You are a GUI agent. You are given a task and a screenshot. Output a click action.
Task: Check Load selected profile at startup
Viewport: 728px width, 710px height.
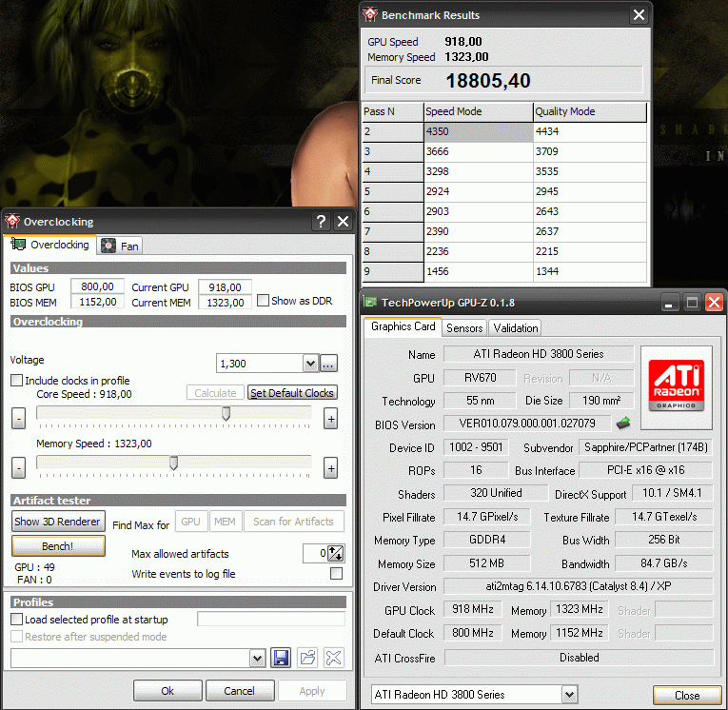(16, 619)
